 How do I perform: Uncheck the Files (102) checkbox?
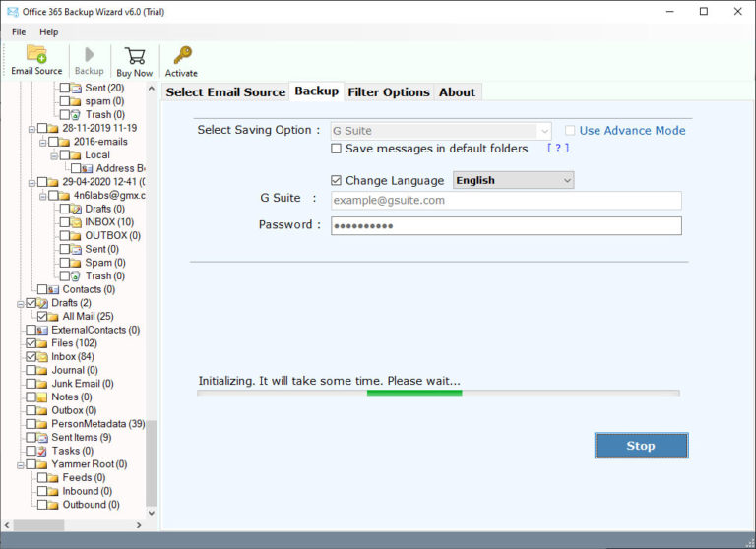click(x=31, y=343)
